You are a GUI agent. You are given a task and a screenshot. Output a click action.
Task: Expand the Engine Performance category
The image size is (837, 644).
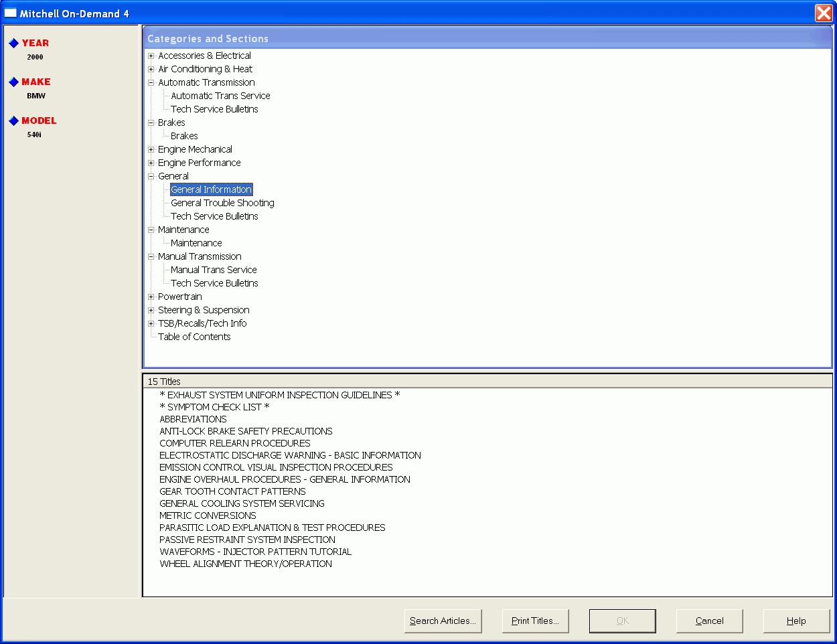(x=151, y=163)
